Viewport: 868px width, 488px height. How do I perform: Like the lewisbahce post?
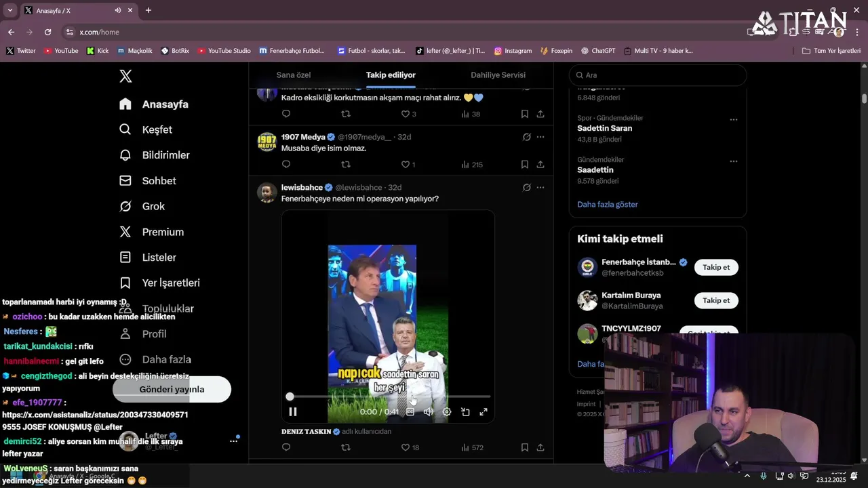coord(410,447)
